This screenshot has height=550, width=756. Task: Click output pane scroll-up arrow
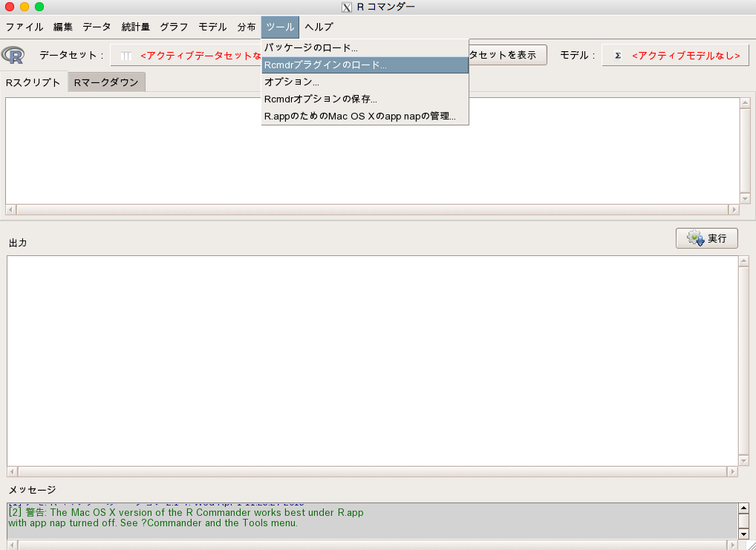[x=744, y=261]
